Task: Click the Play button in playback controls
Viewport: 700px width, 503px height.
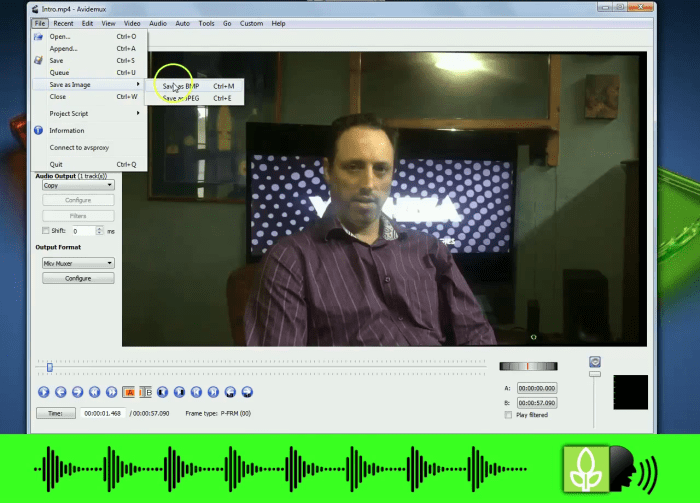Action: tap(43, 392)
